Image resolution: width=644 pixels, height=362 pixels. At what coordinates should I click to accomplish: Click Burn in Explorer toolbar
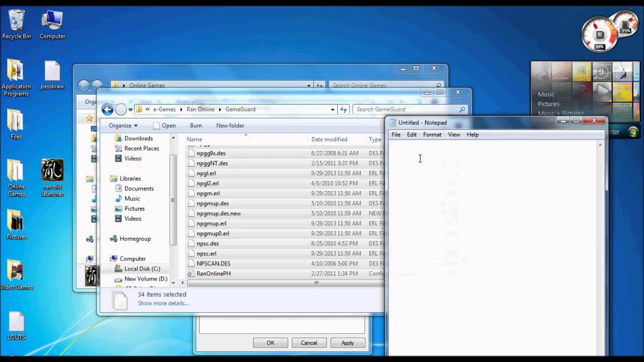click(x=196, y=126)
